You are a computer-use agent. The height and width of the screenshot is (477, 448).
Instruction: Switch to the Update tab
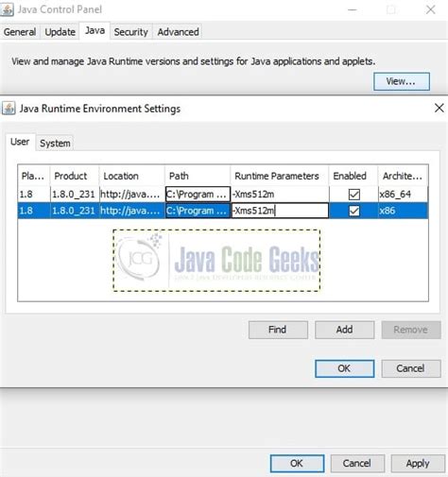tap(60, 32)
